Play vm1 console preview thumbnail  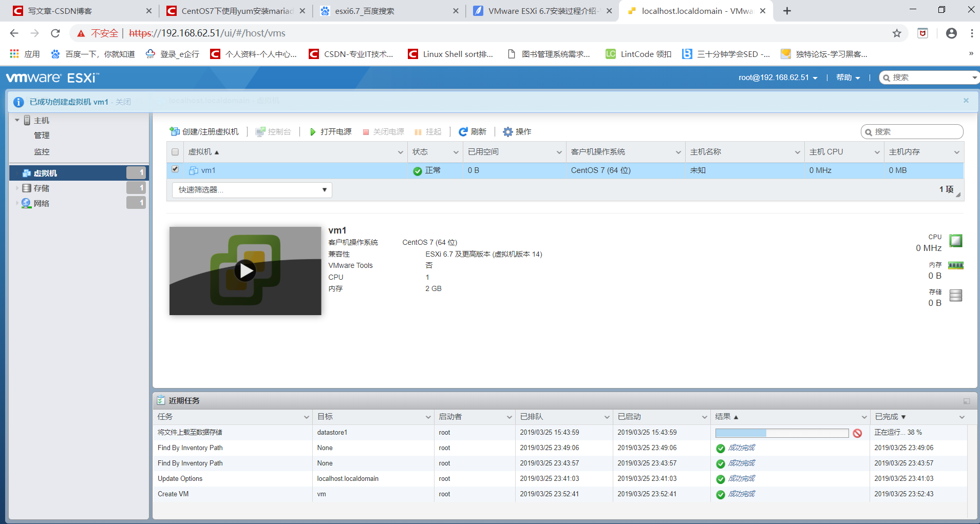tap(246, 270)
